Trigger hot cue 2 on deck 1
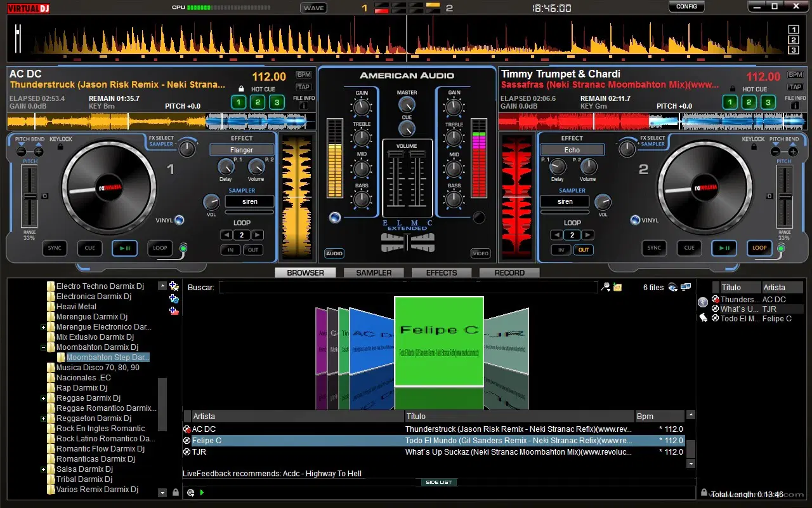Viewport: 812px width, 508px height. 258,102
